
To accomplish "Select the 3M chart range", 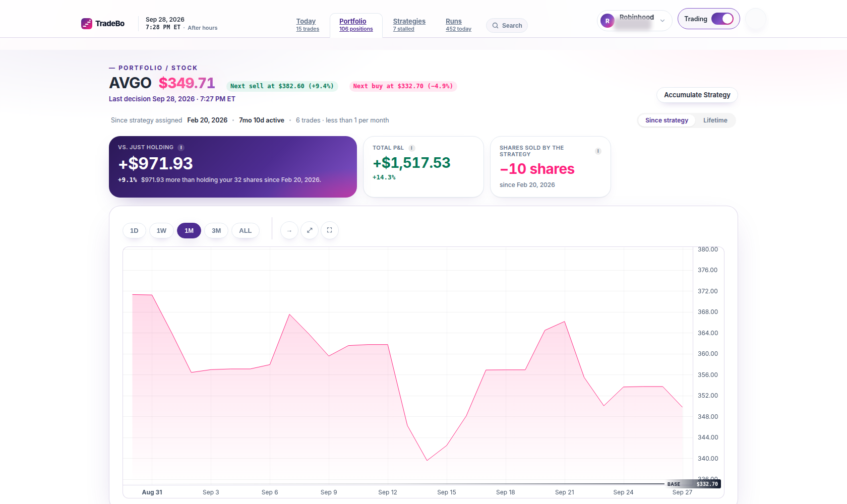I will coord(216,231).
